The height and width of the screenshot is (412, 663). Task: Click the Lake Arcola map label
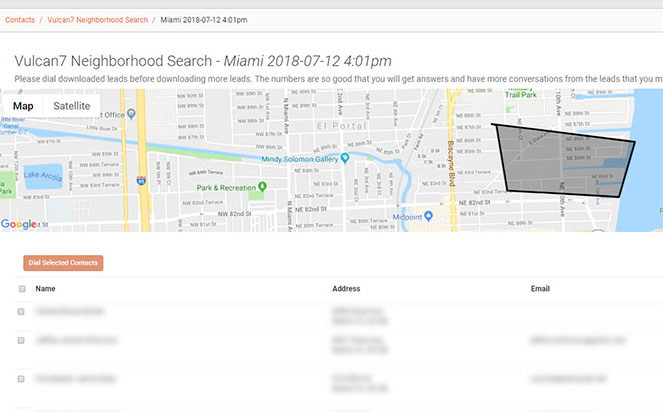(x=43, y=176)
